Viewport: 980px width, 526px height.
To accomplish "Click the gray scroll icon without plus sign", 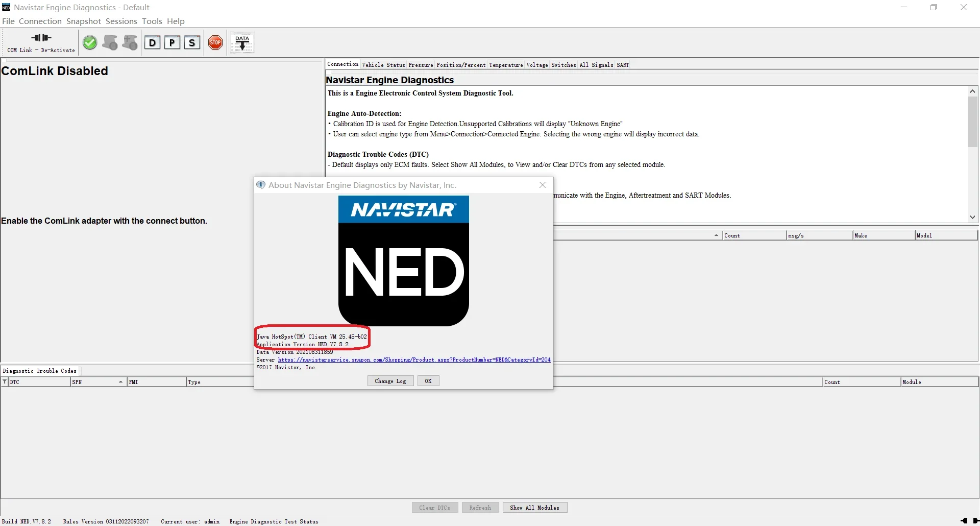I will 110,43.
